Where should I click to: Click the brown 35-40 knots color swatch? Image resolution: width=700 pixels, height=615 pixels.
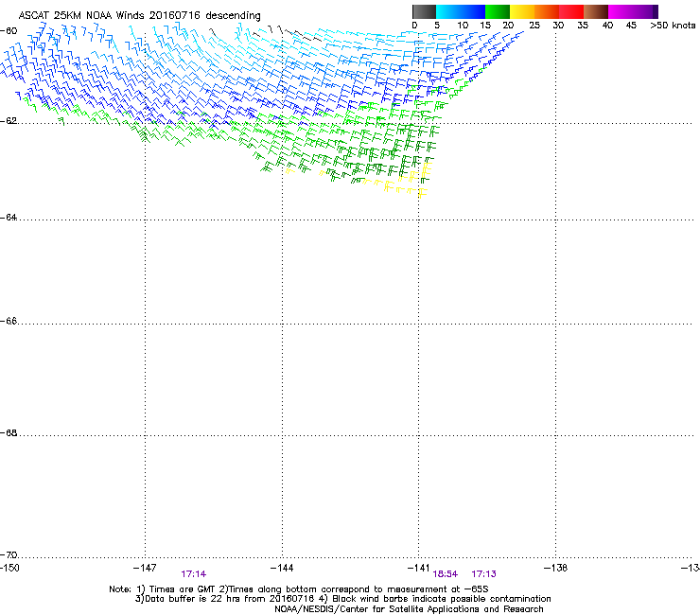pos(596,11)
